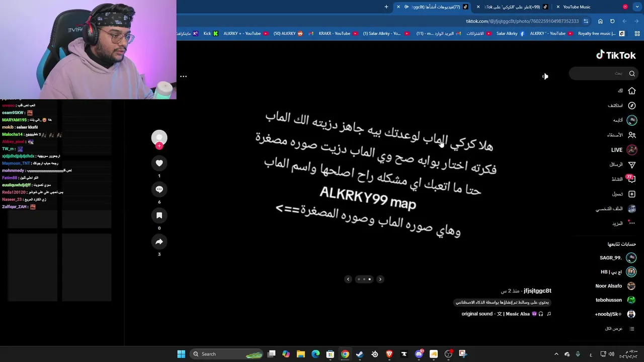Open followed account tebohussen
This screenshot has height=362, width=644.
616,300
